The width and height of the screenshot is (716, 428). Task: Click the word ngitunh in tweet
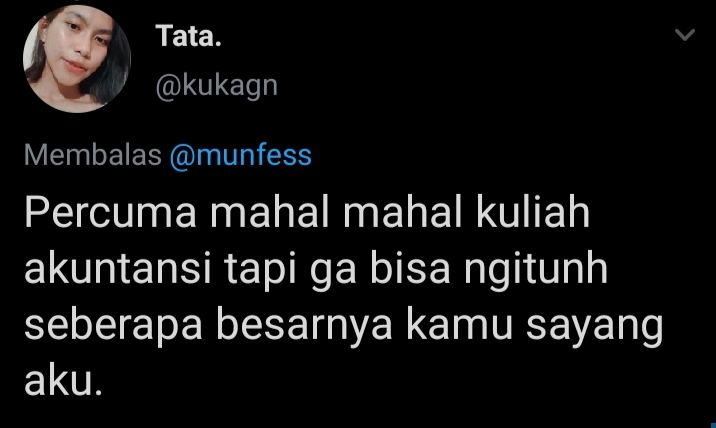(x=536, y=270)
